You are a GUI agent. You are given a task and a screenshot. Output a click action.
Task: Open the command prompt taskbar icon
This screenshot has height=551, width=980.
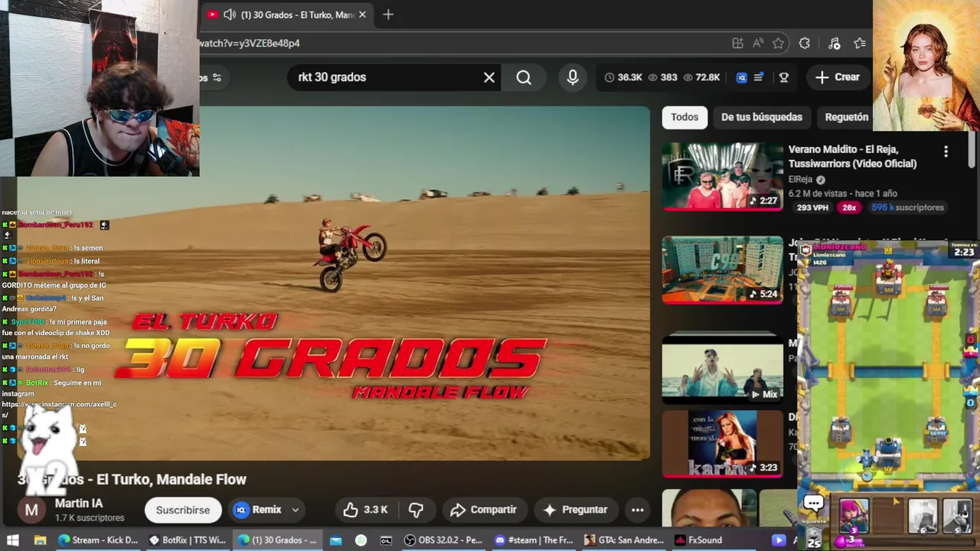point(387,540)
